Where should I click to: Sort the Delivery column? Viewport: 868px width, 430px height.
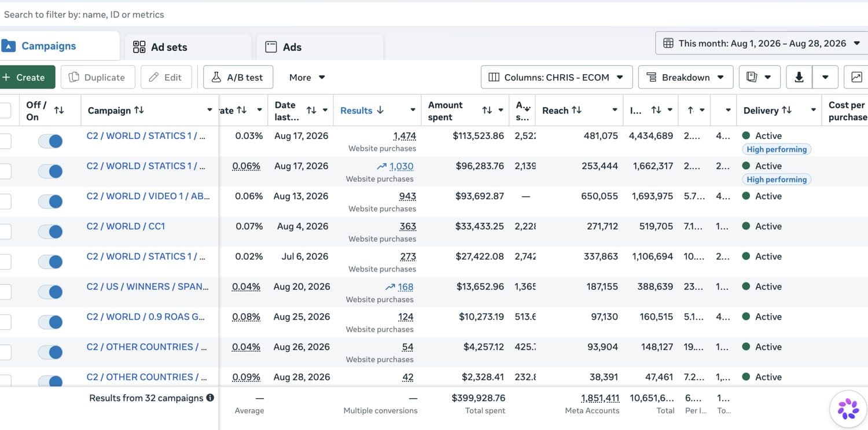click(787, 110)
